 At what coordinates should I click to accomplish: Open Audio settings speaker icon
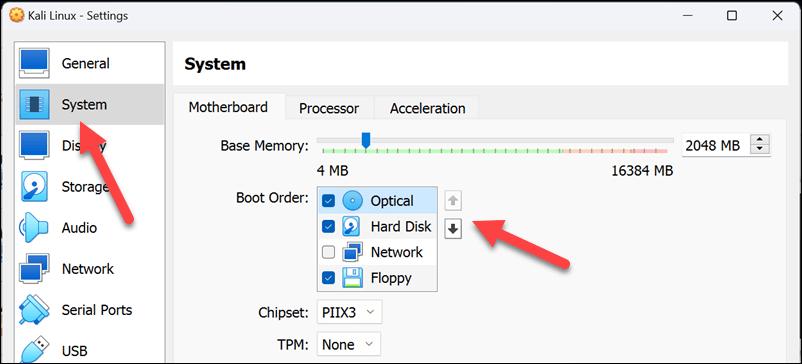(34, 228)
